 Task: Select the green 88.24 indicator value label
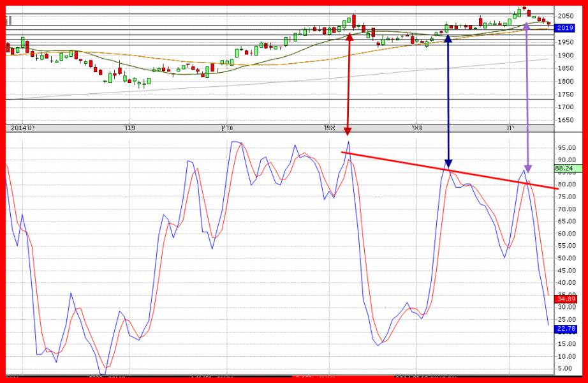564,169
